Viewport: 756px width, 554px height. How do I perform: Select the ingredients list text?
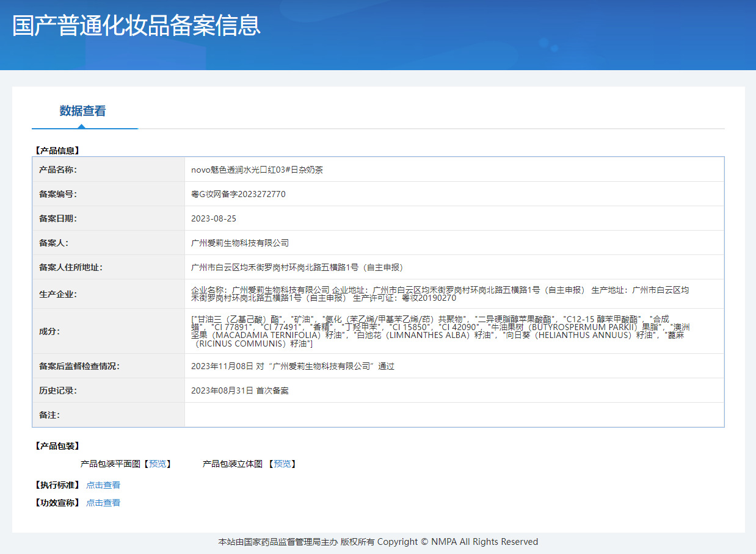[440, 331]
